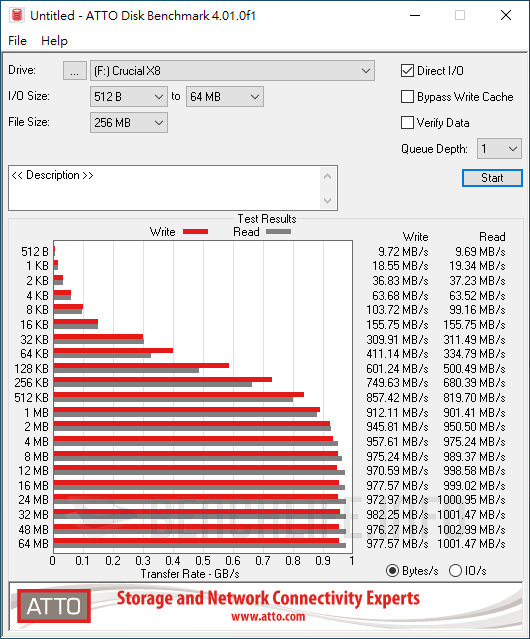Click the 48 MB read result 1002.99 MB/s
530x639 pixels.
471,529
